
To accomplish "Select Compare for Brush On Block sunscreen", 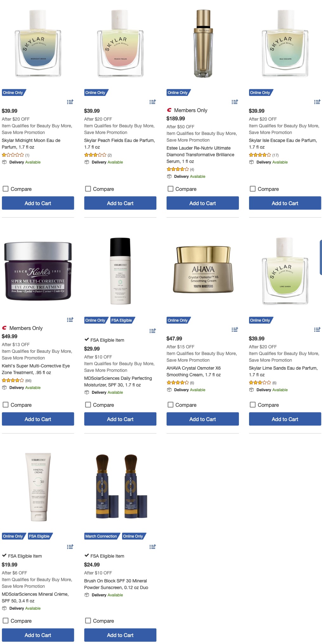I will (88, 621).
